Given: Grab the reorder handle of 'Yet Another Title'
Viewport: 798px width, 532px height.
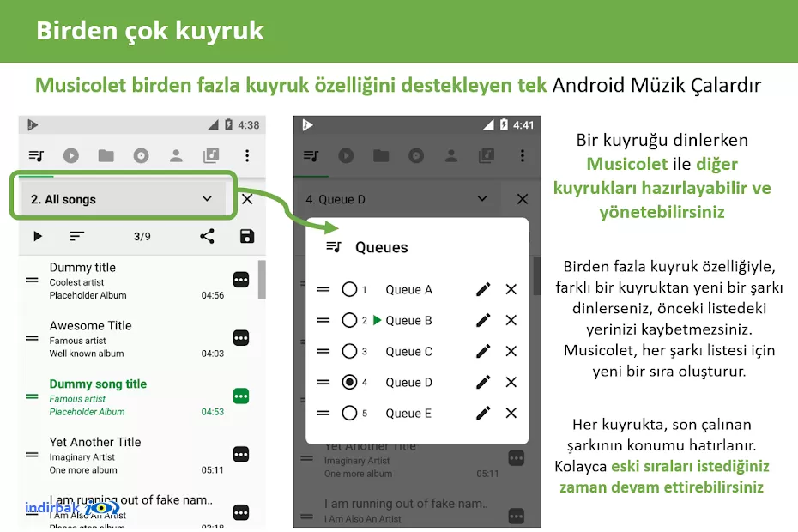Looking at the screenshot, I should tap(32, 454).
